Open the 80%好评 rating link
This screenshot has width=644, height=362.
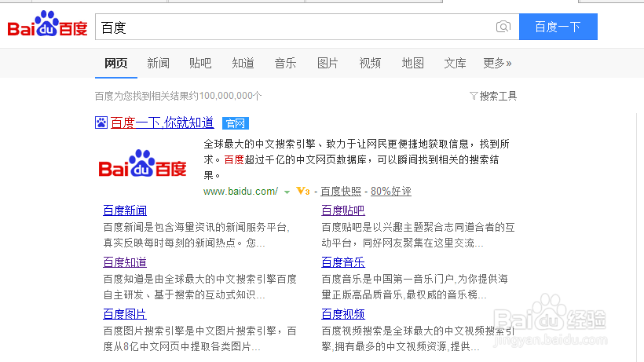391,192
